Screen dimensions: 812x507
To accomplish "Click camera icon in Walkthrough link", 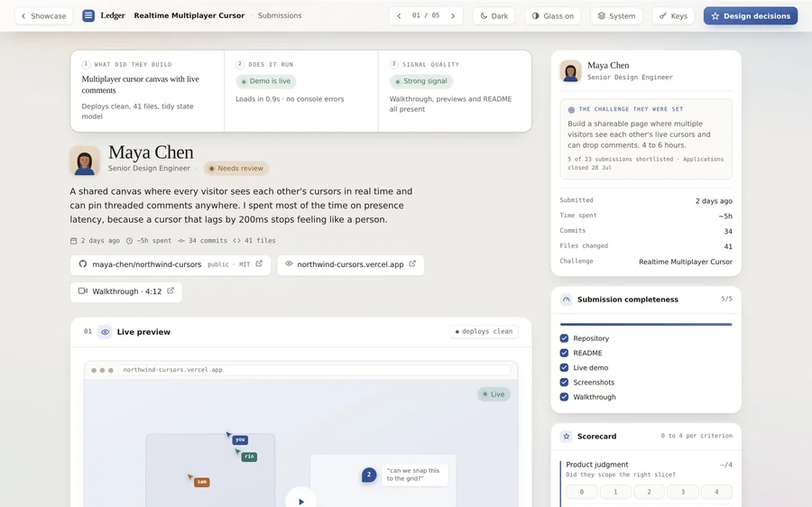I will pyautogui.click(x=83, y=291).
